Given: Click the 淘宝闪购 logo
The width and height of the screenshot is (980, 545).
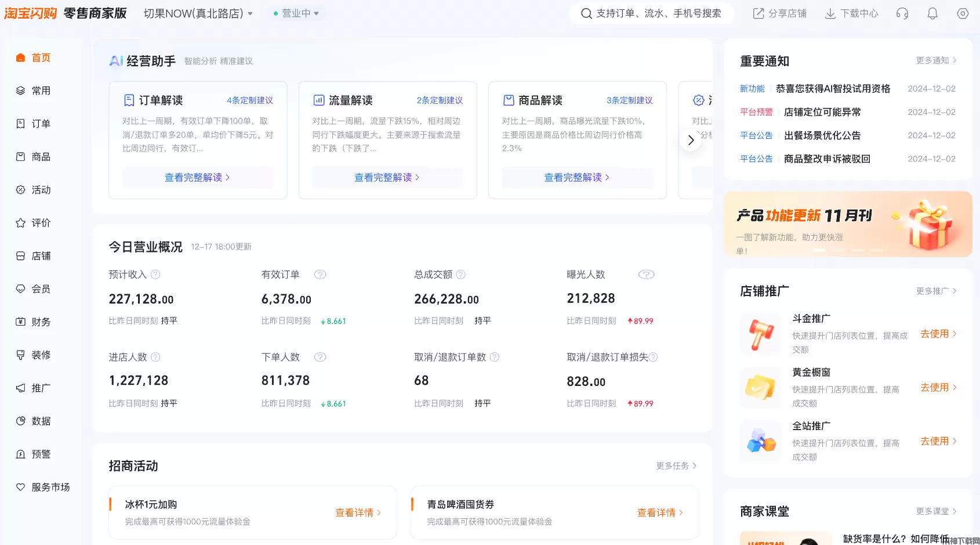Looking at the screenshot, I should (x=31, y=13).
